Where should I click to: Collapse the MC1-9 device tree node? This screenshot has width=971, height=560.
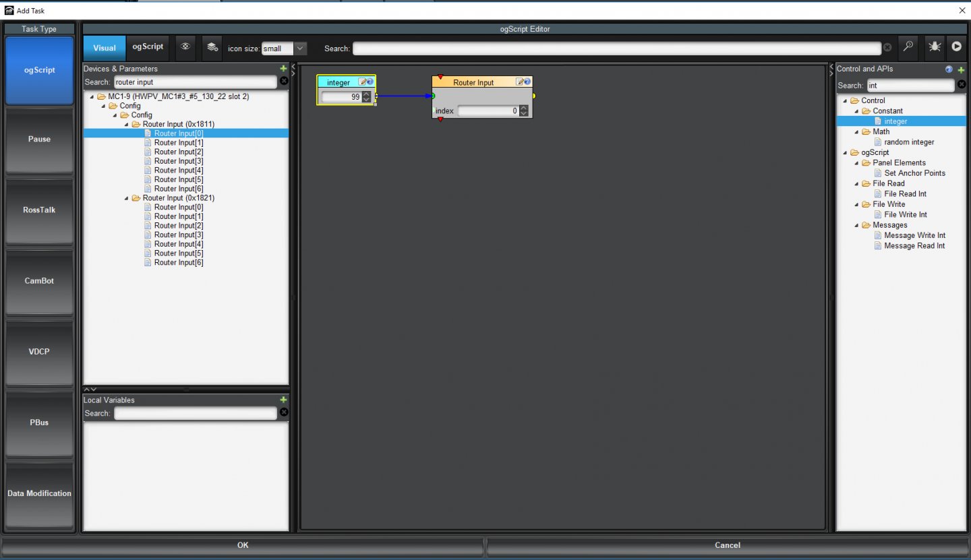pos(92,97)
